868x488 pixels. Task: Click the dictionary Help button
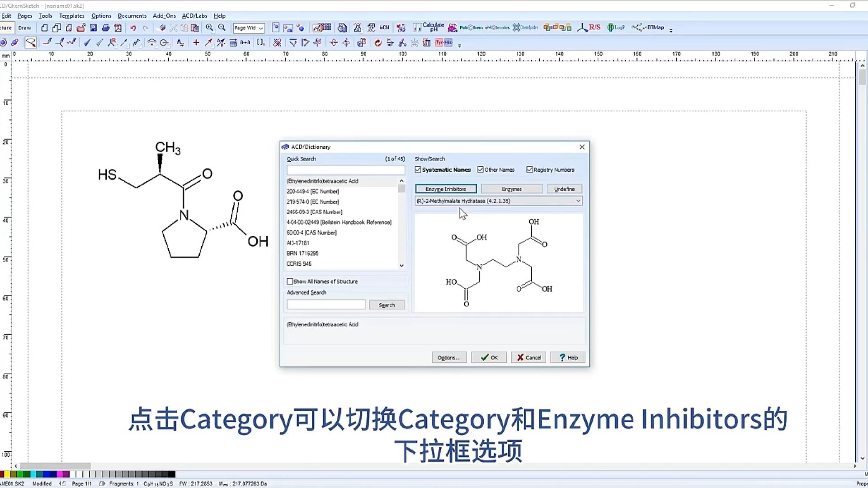[568, 357]
